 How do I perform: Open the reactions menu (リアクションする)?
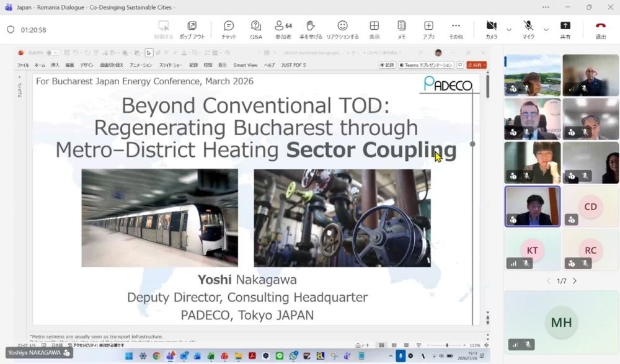[x=342, y=29]
